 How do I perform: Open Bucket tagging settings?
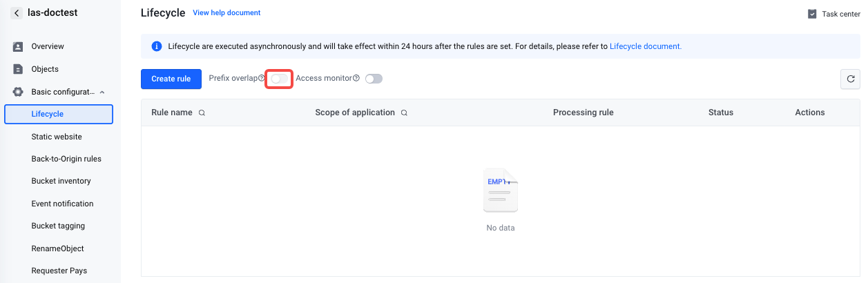point(58,226)
